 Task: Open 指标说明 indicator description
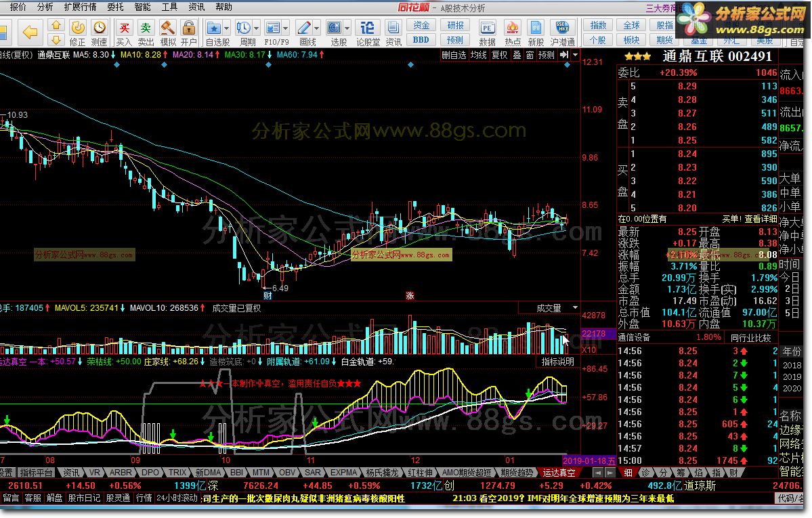[557, 362]
